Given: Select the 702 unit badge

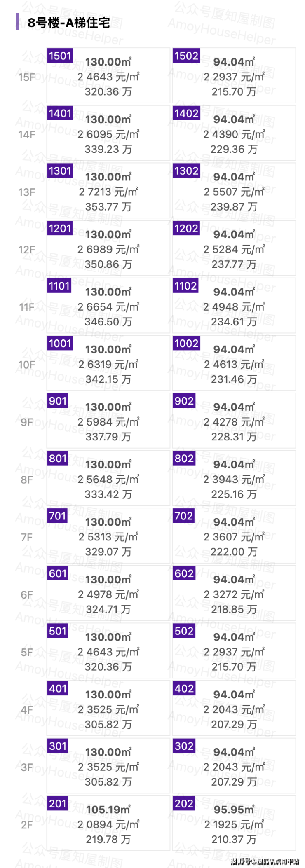Looking at the screenshot, I should click(x=184, y=516).
